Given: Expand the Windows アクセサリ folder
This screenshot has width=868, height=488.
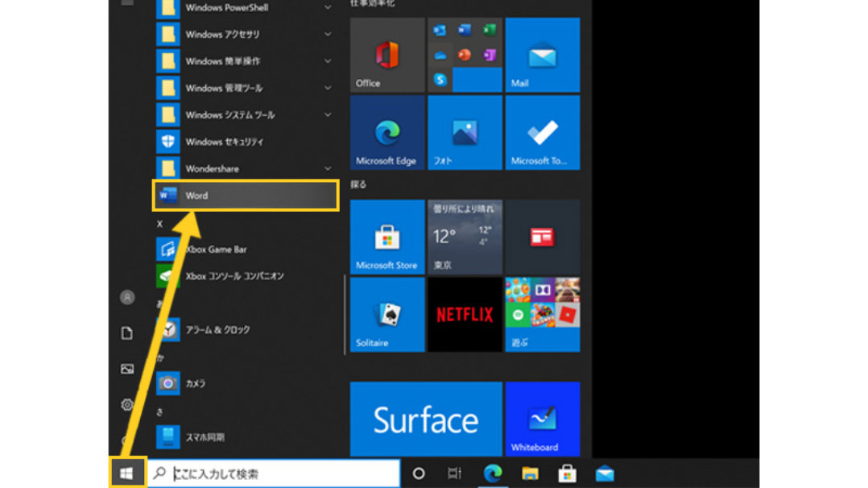Looking at the screenshot, I should [x=328, y=35].
